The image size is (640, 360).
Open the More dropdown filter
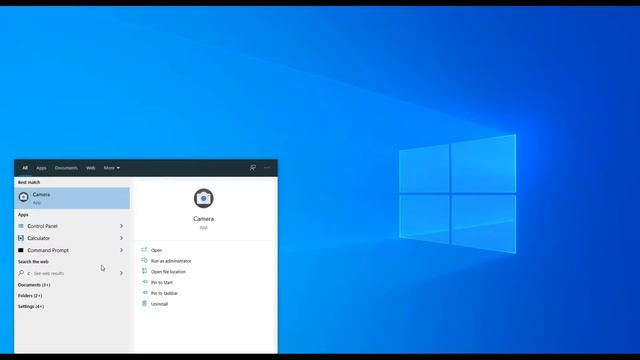111,168
